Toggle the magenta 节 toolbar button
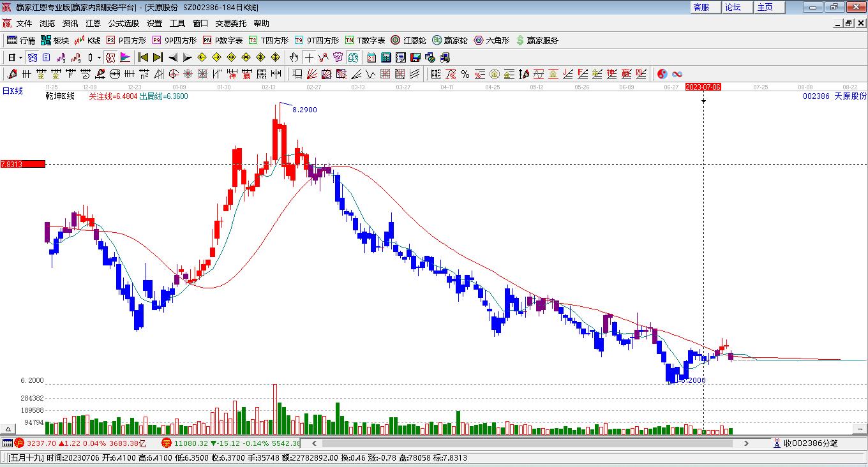The height and width of the screenshot is (467, 868). tap(338, 57)
